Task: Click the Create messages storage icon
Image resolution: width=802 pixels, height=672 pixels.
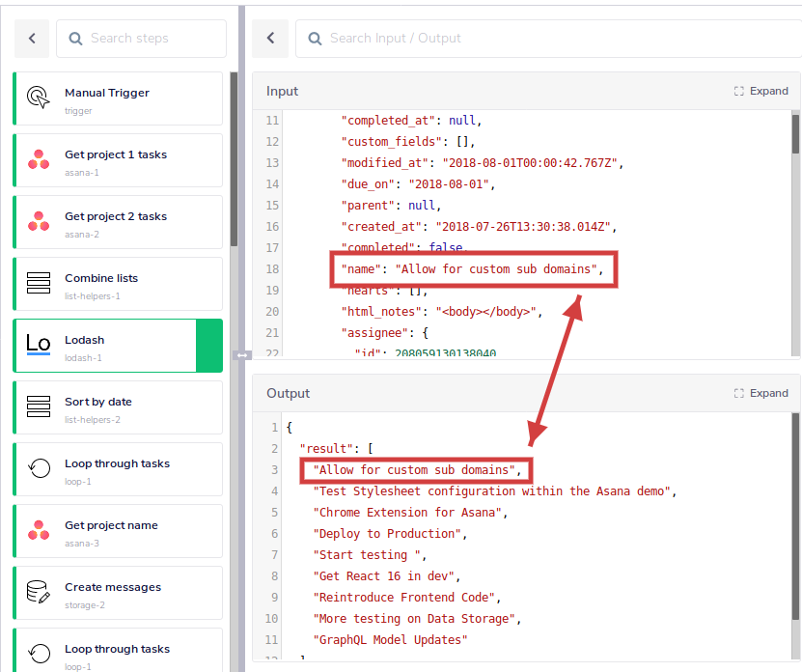Action: [39, 592]
